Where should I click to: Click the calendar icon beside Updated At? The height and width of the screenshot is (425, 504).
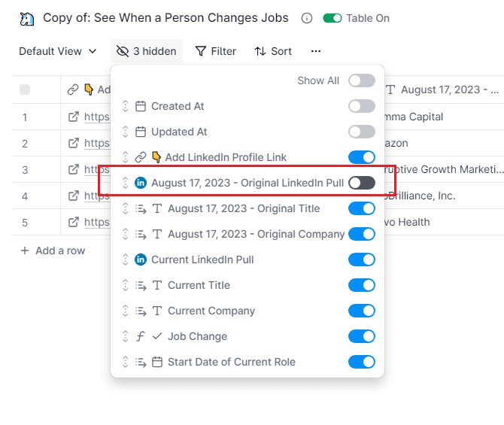pos(140,132)
